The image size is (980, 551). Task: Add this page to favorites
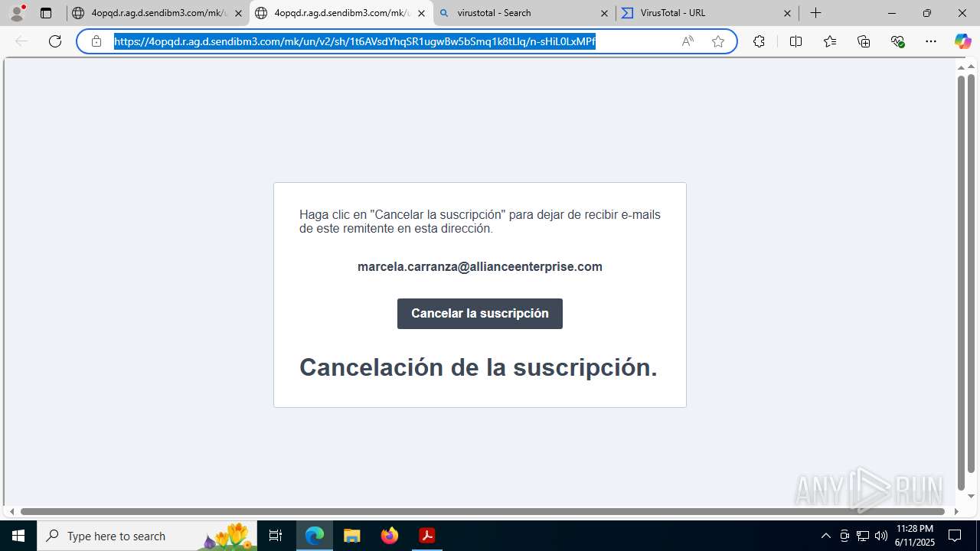(718, 41)
